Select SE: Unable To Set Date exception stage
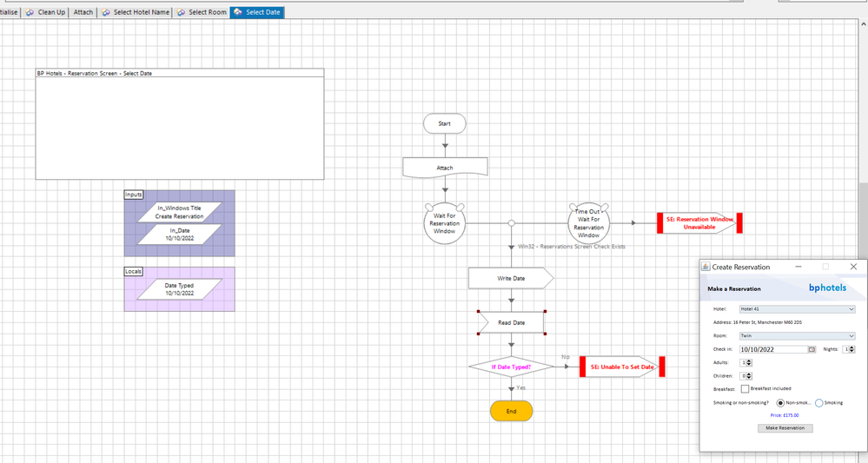The height and width of the screenshot is (463, 868). 622,367
